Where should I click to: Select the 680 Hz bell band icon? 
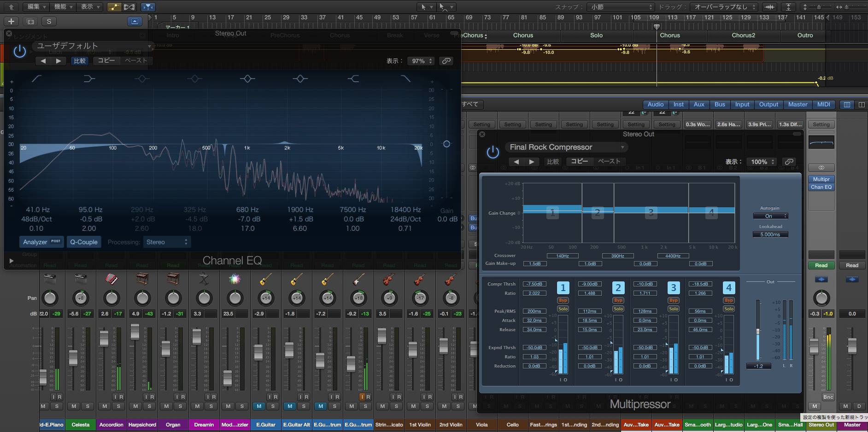click(x=247, y=79)
